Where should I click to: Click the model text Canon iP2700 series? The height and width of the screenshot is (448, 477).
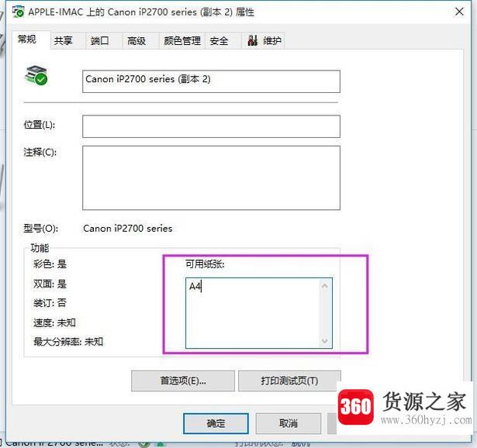pos(128,229)
